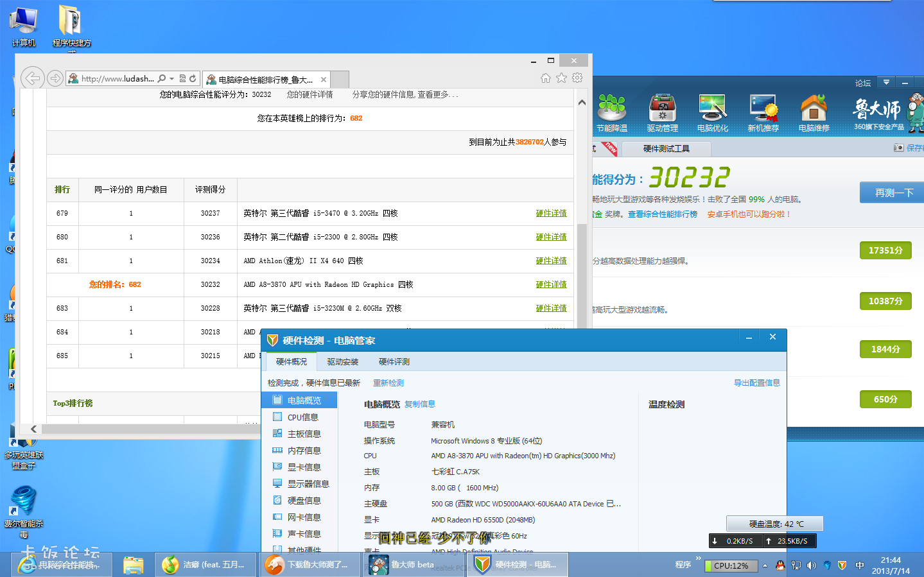Close the 电脑综合性能排行榜 browser tab
The width and height of the screenshot is (924, 577).
pyautogui.click(x=324, y=80)
